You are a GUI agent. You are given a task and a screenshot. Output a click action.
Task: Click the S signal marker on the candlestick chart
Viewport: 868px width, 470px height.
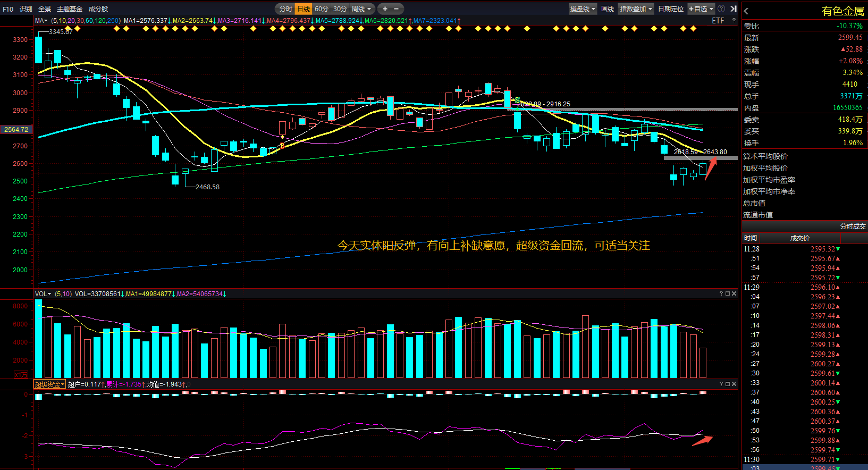click(517, 100)
